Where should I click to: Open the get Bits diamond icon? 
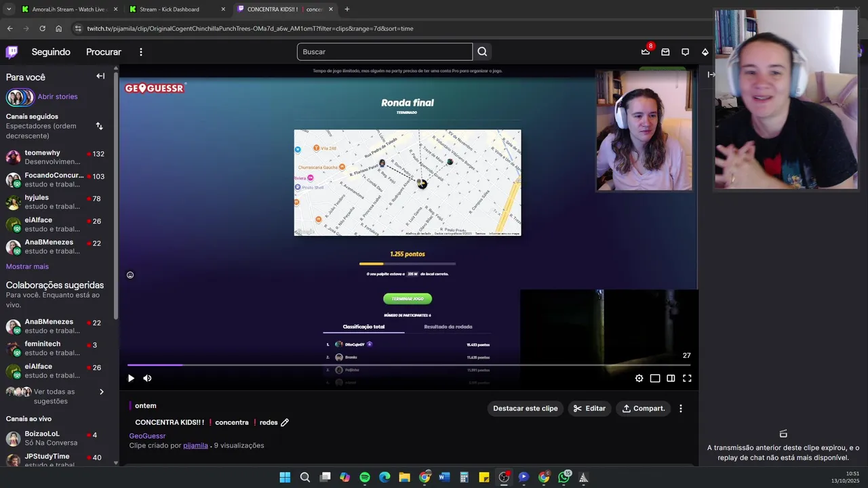point(705,52)
